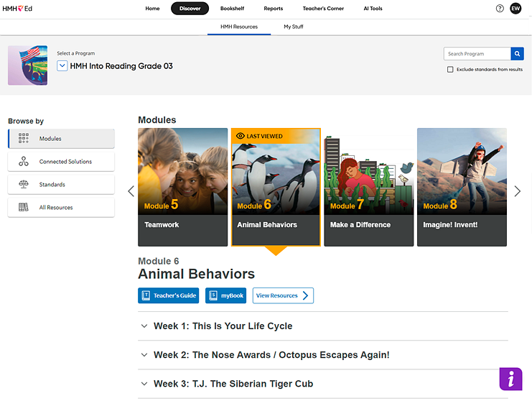Image resolution: width=532 pixels, height=419 pixels.
Task: Switch to the HMH Resources tab
Action: 239,27
